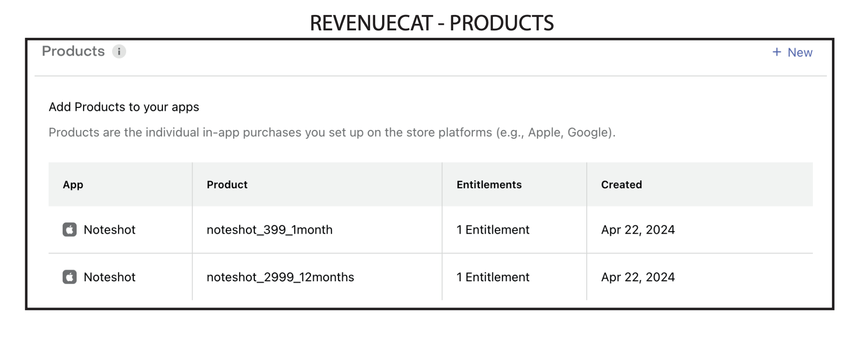Click Apple icon in noteshot_399_1month row
Screen dimensions: 868x343
[x=70, y=229]
